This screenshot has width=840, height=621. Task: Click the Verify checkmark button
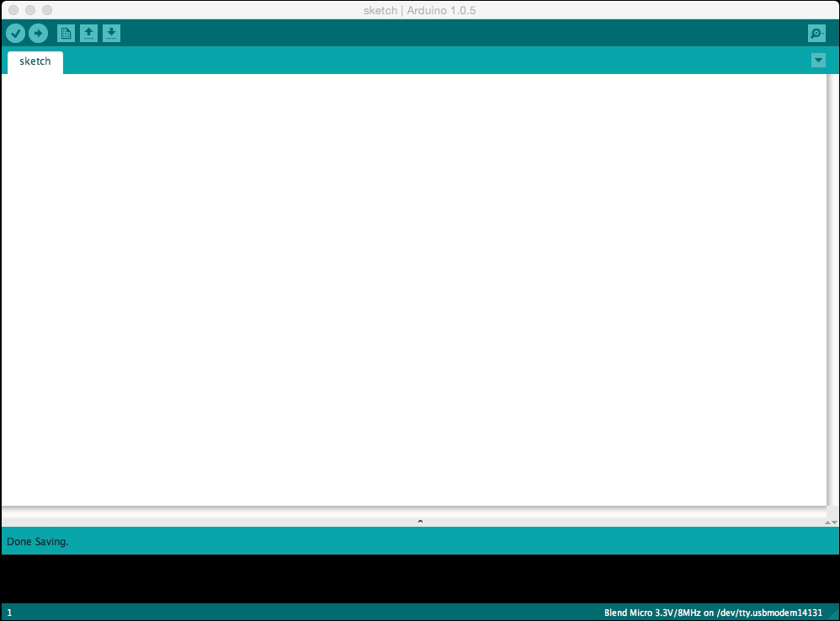tap(15, 34)
